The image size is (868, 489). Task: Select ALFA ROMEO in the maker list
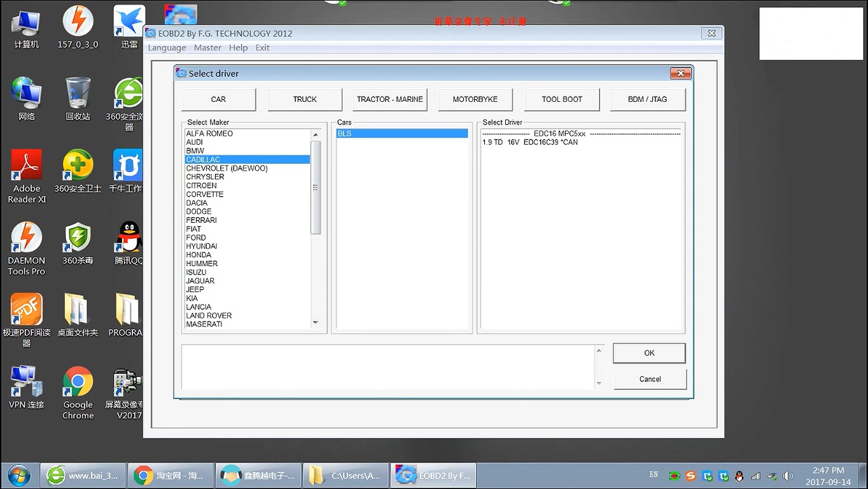[x=248, y=134]
